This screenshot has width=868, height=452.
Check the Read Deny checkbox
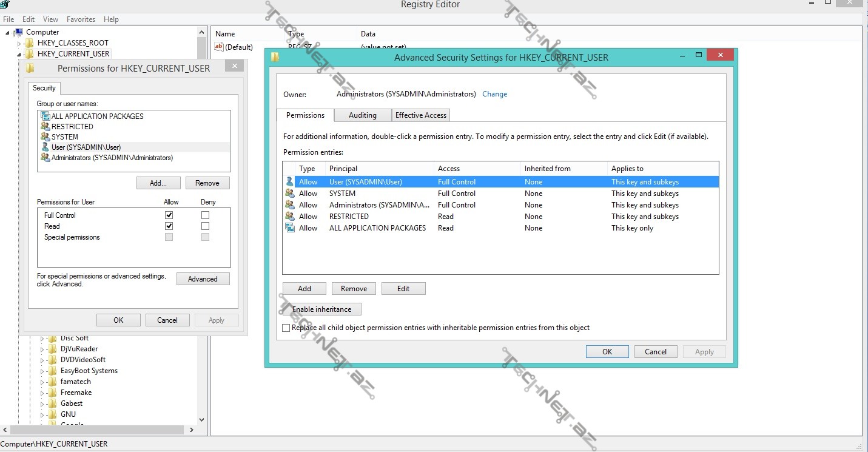coord(205,226)
